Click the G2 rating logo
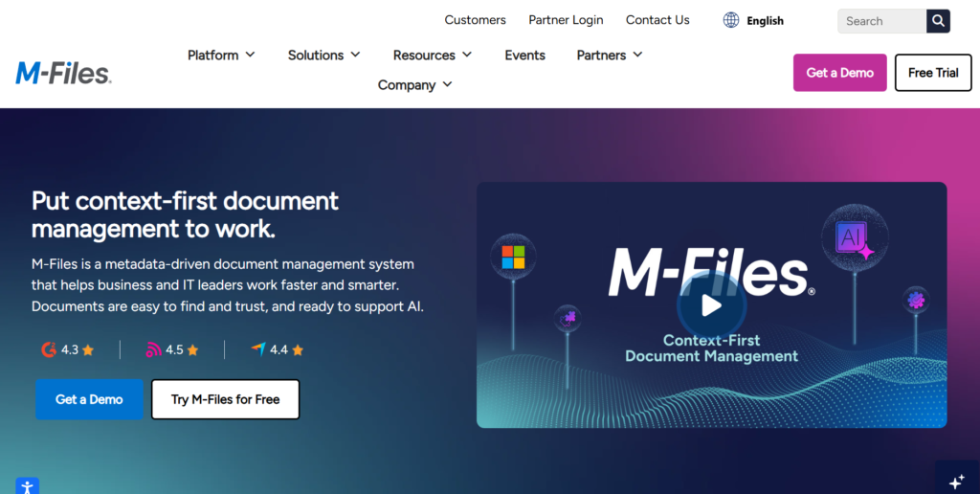This screenshot has height=494, width=980. tap(49, 349)
